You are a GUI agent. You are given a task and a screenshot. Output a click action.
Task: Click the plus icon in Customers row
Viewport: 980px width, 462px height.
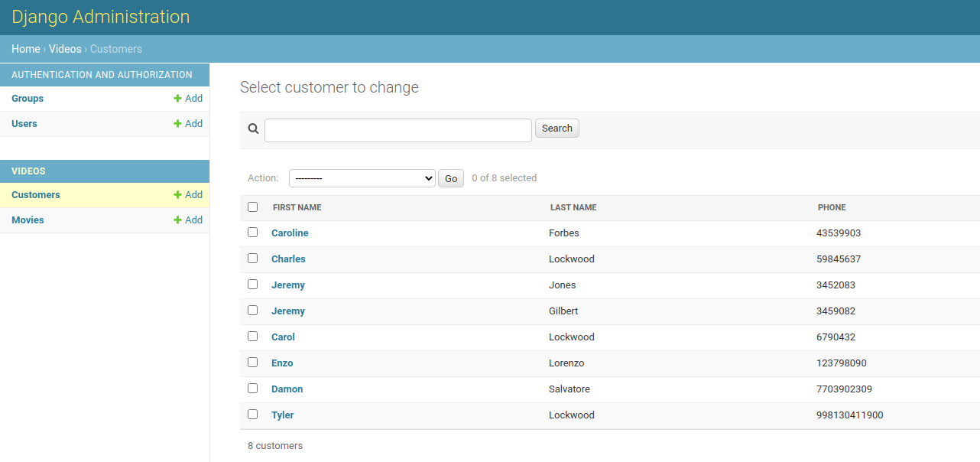pos(177,195)
